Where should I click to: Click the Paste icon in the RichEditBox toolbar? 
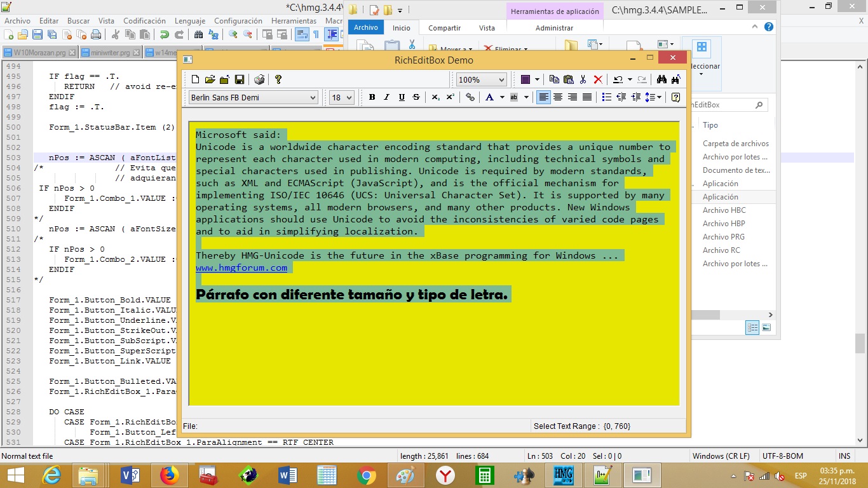click(569, 79)
